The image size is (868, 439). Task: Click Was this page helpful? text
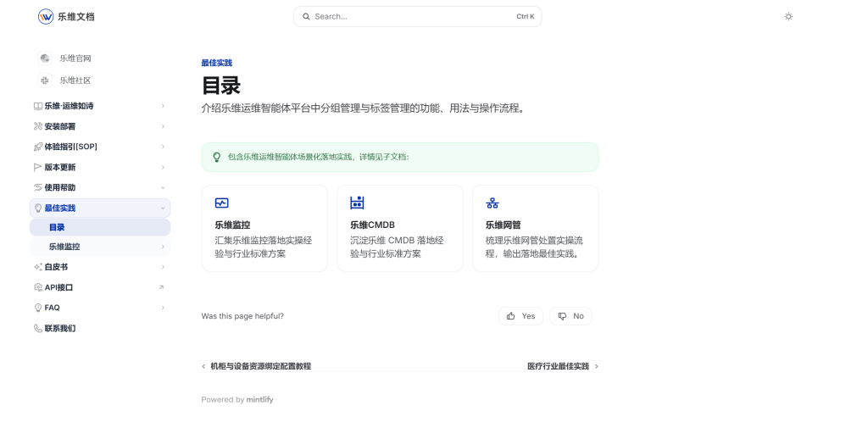(x=242, y=316)
